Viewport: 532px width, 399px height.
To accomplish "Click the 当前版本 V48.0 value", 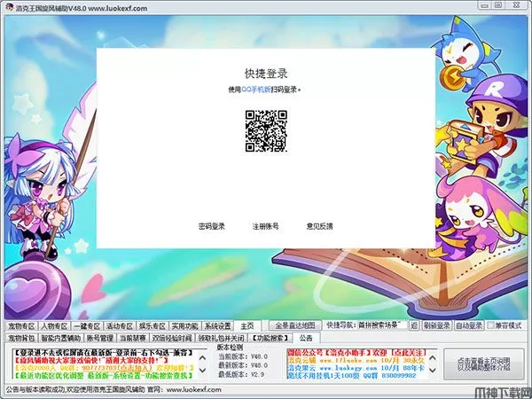I will [260, 356].
